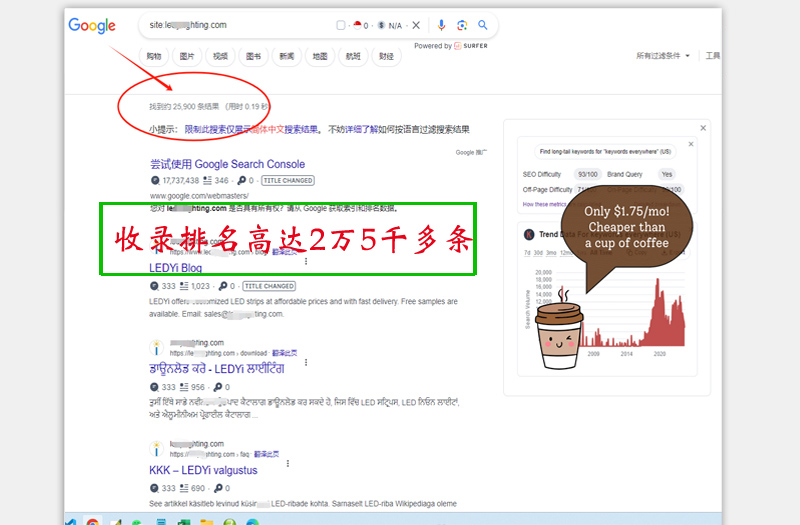Image resolution: width=800 pixels, height=525 pixels.
Task: Click the 690 word count on faq result
Action: [x=198, y=488]
